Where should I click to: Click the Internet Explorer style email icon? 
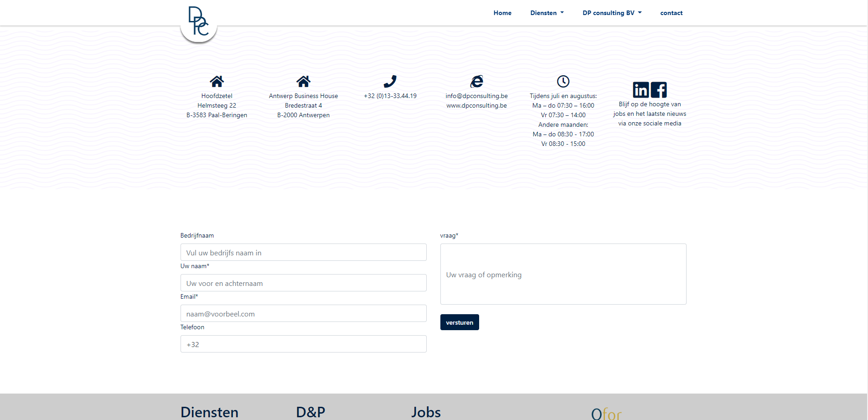coord(477,82)
